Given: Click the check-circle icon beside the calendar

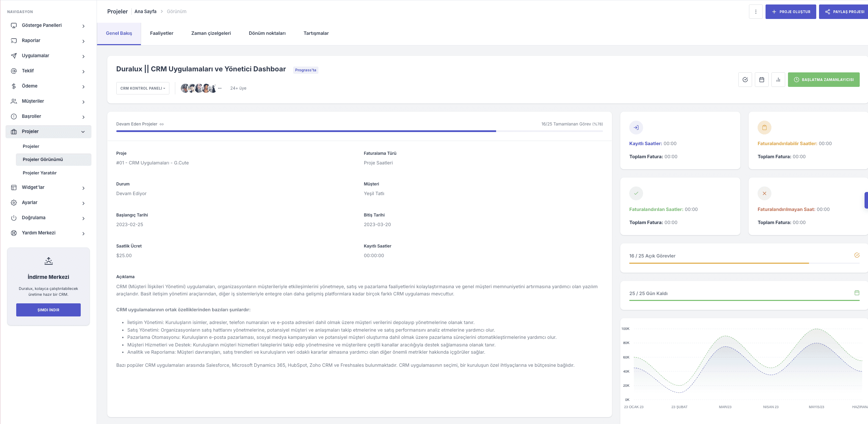Looking at the screenshot, I should pos(745,80).
